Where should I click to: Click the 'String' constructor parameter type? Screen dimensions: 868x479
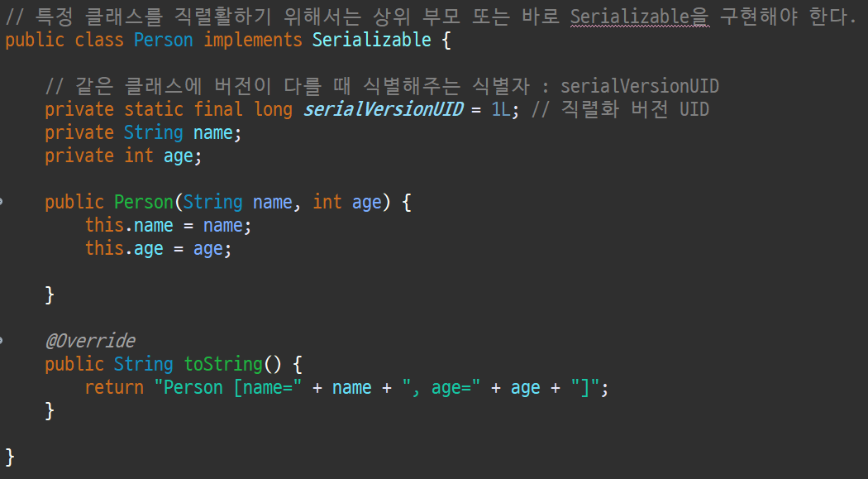pyautogui.click(x=212, y=202)
